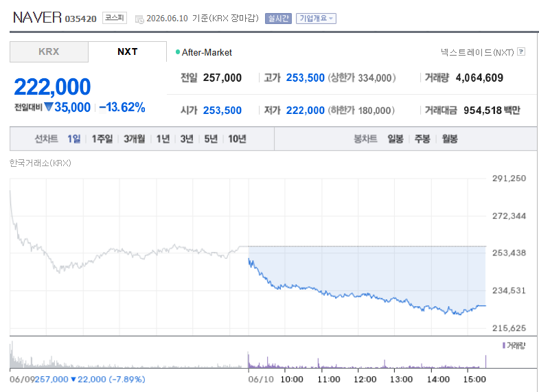Open the 넥스트레이드(NXT) help question-mark icon
This screenshot has width=539, height=392.
point(521,52)
